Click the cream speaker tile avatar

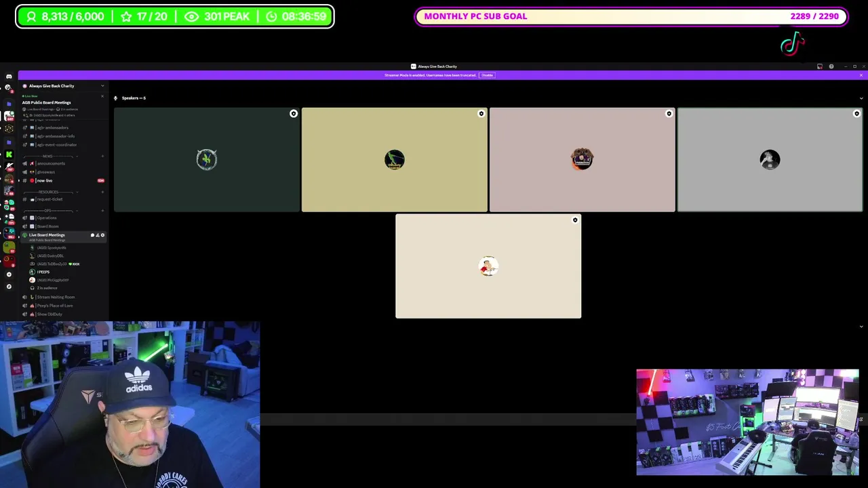pos(488,266)
